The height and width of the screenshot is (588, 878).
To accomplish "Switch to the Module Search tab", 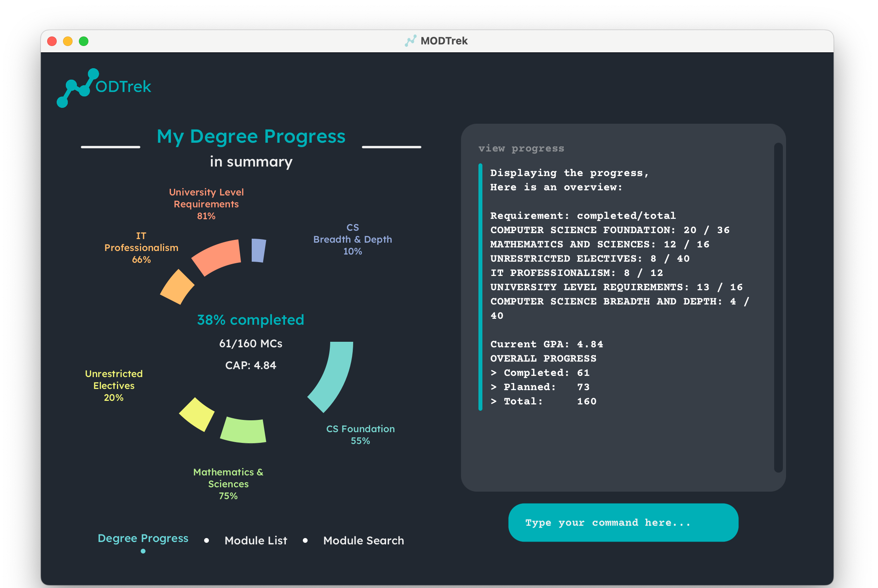I will [363, 540].
